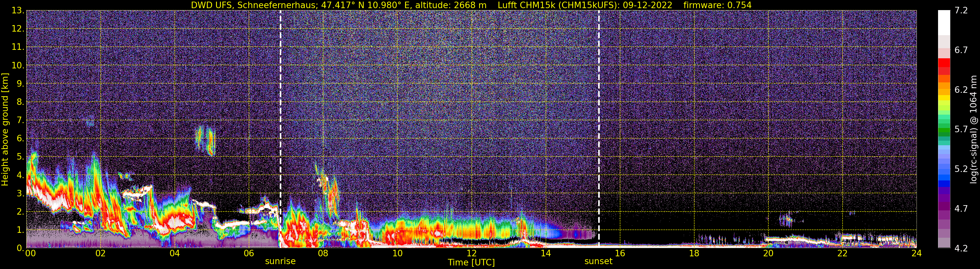Click the height axis tick '3.'
Screen dimensions: 980x269
tap(20, 193)
